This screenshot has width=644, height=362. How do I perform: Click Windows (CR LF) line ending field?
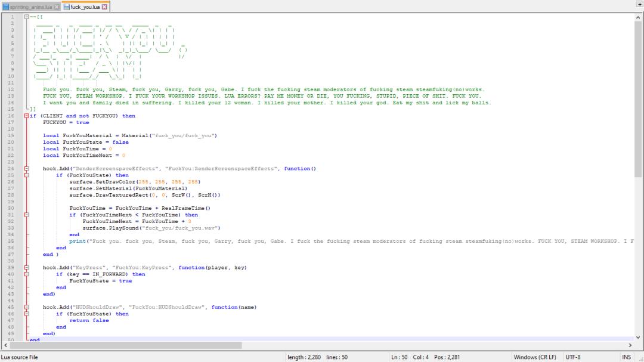click(x=534, y=357)
